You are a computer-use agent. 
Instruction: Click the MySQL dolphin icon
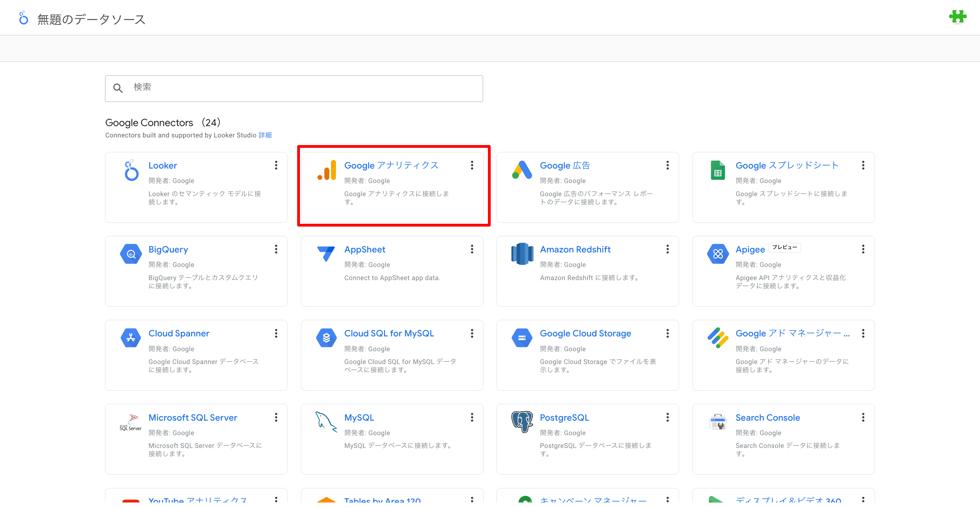coord(326,422)
